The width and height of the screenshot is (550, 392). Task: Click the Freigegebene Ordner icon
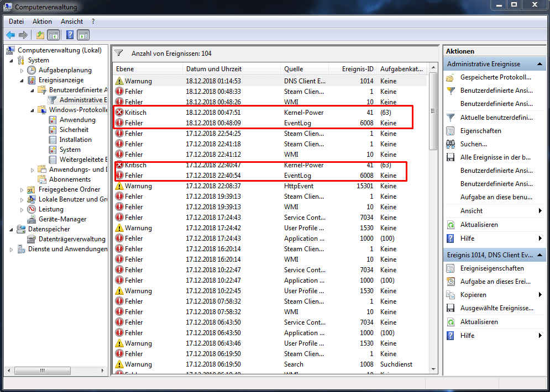[32, 189]
